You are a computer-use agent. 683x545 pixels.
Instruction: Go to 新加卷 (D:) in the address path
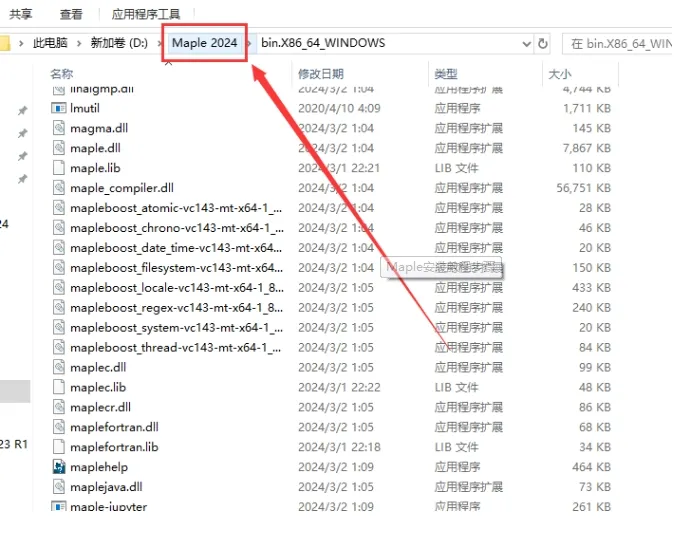click(x=119, y=43)
